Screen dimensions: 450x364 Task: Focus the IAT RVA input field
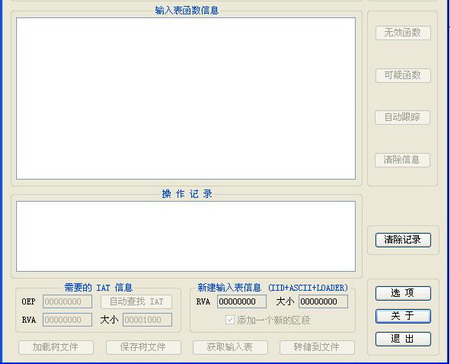pyautogui.click(x=67, y=320)
